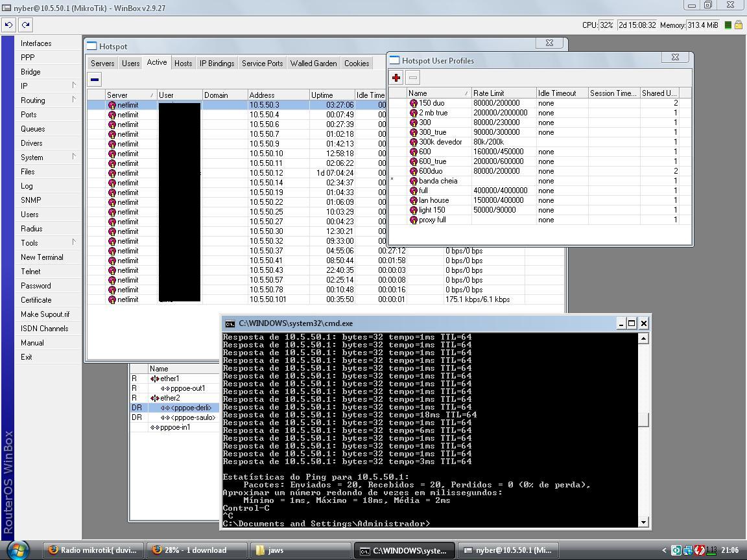The image size is (747, 560).
Task: Switch to the Servers tab
Action: pyautogui.click(x=102, y=64)
